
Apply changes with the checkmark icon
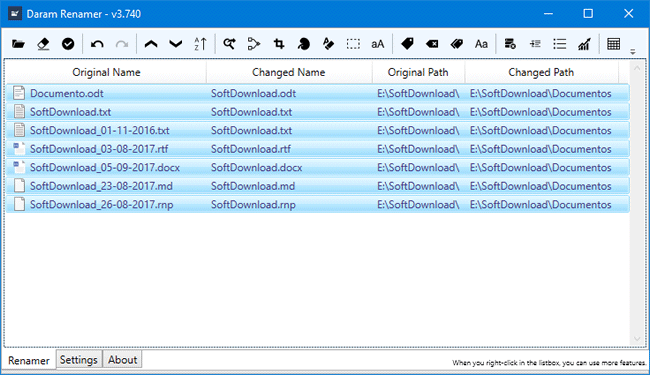click(68, 44)
